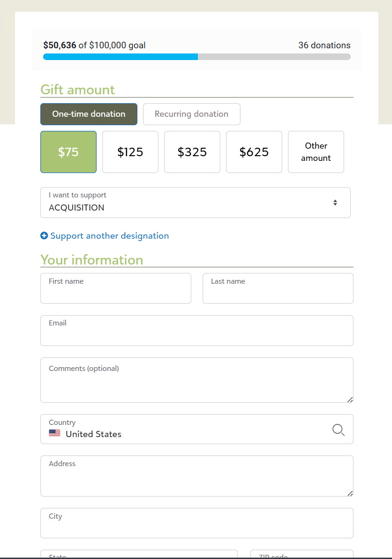The image size is (392, 559).
Task: Click the Comments text area
Action: (196, 380)
